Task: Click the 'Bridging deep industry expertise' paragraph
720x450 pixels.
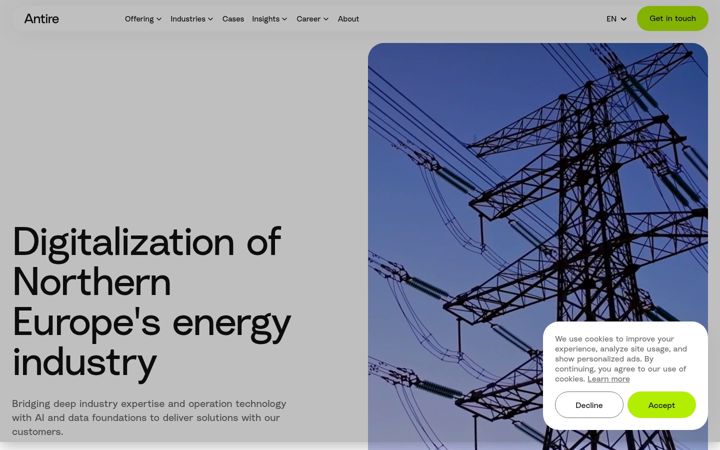Action: tap(149, 417)
